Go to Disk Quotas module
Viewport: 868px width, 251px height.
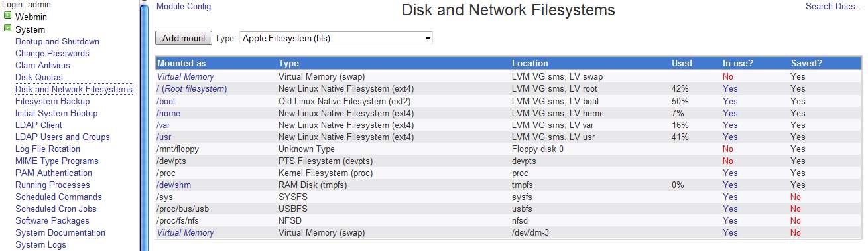pos(38,77)
